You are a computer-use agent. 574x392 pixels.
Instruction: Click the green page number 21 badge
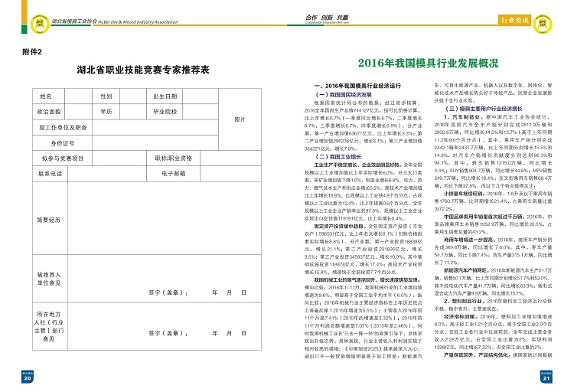(x=546, y=377)
